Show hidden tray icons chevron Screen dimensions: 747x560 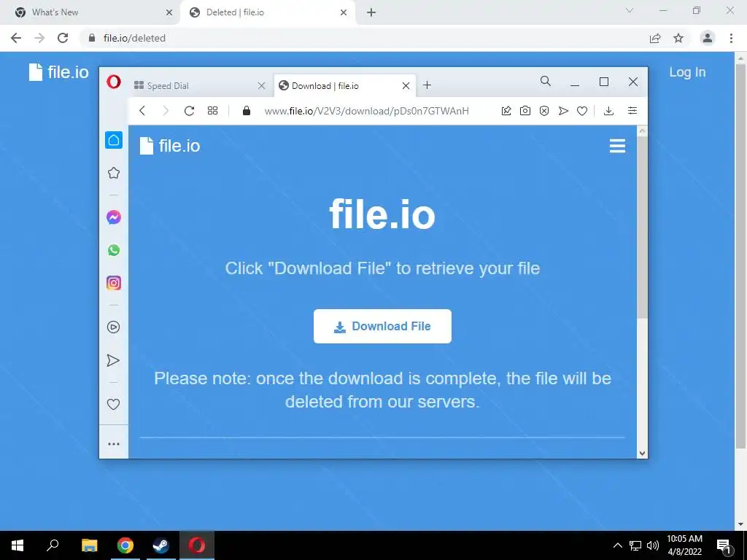point(617,545)
